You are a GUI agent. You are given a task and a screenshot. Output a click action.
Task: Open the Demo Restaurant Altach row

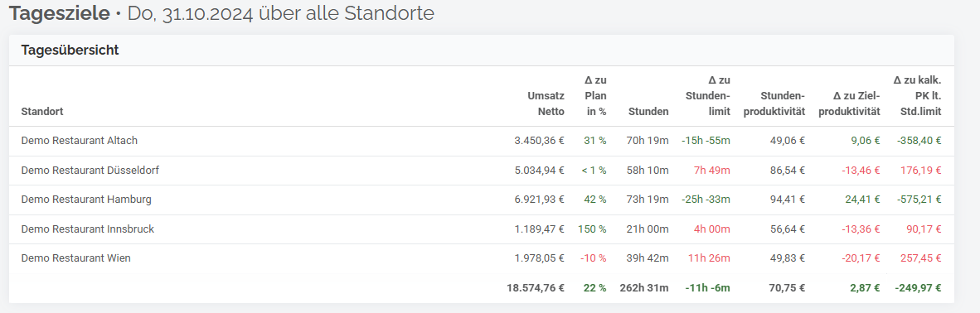pos(481,141)
